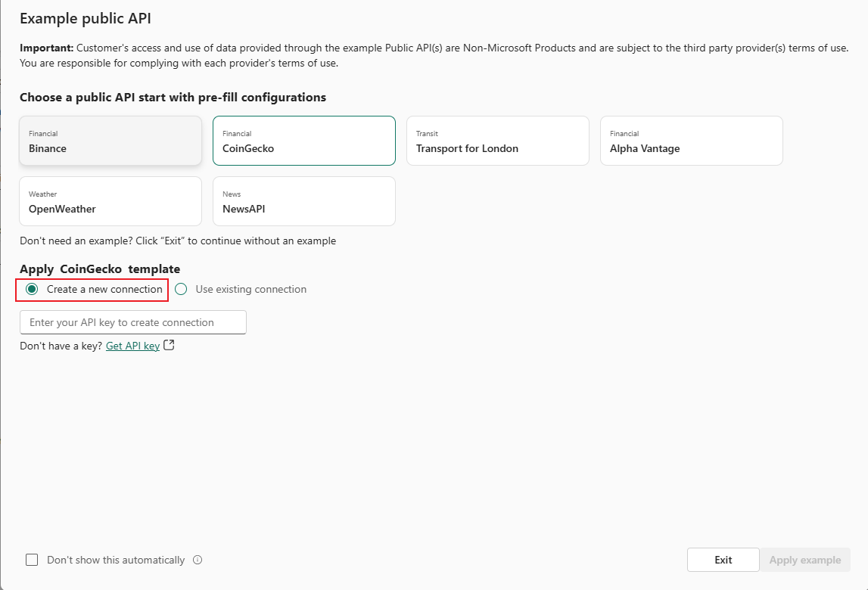
Task: Select the Alpha Vantage financial card
Action: coord(691,141)
